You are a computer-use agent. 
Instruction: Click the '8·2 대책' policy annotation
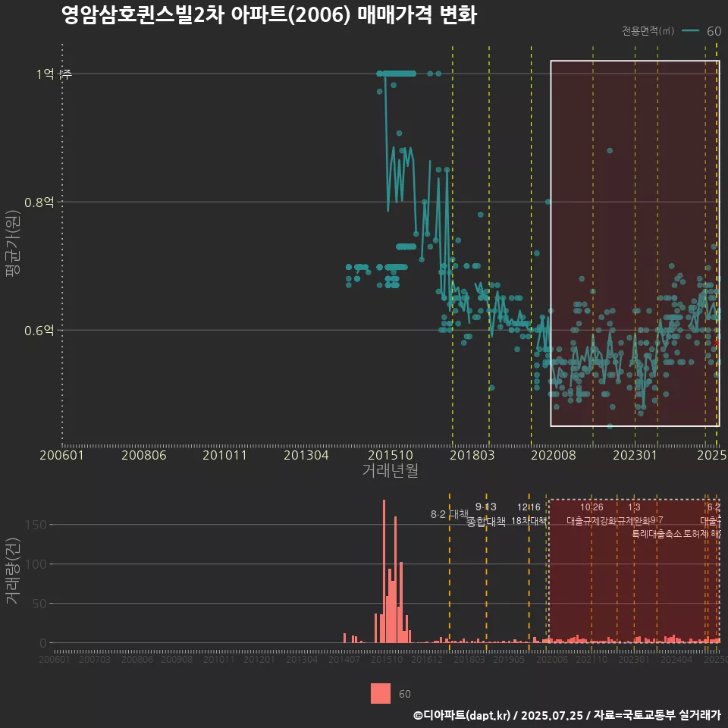coord(450,514)
